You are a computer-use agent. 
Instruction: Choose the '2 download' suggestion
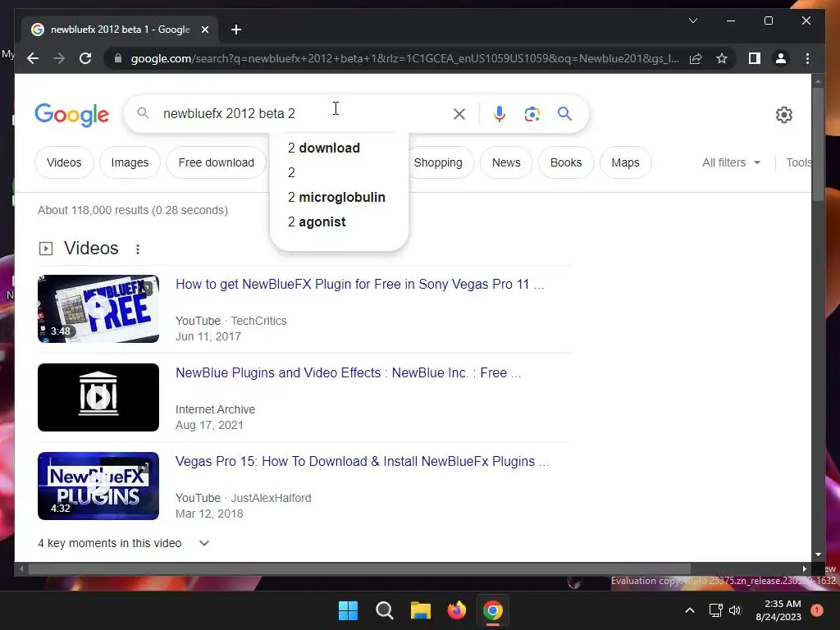click(339, 148)
